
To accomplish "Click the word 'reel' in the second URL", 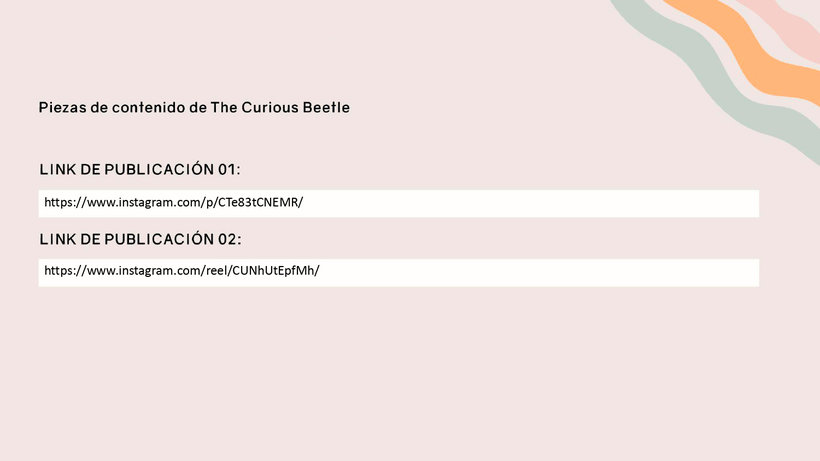I will coord(217,271).
